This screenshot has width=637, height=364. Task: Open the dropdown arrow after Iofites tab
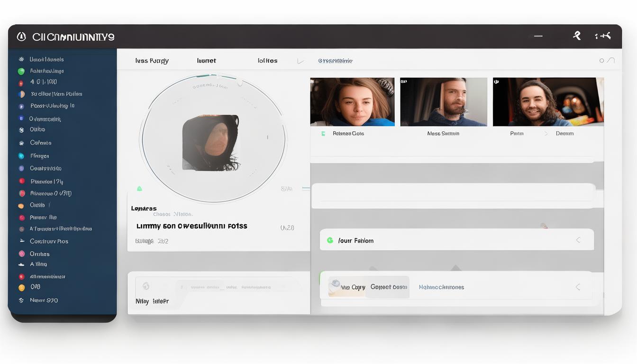tap(300, 61)
